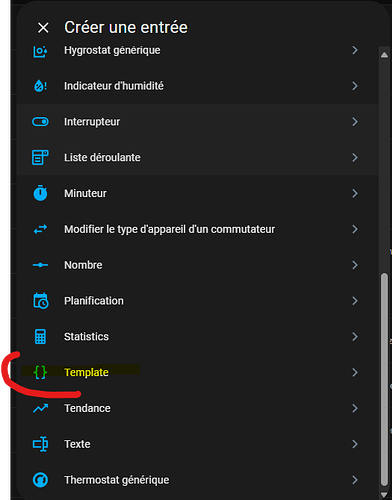The height and width of the screenshot is (500, 392).
Task: Choose Texte from the entry list
Action: tap(197, 444)
